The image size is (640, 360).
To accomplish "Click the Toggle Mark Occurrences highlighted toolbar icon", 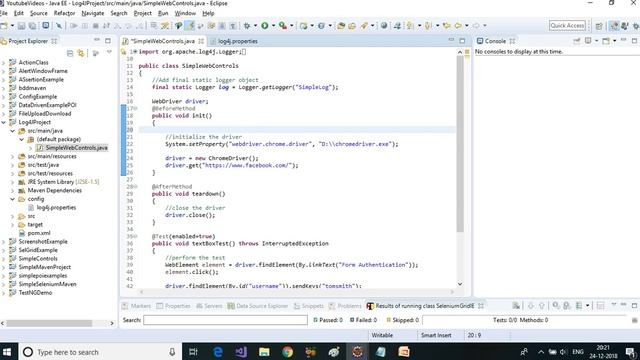I will pyautogui.click(x=190, y=26).
